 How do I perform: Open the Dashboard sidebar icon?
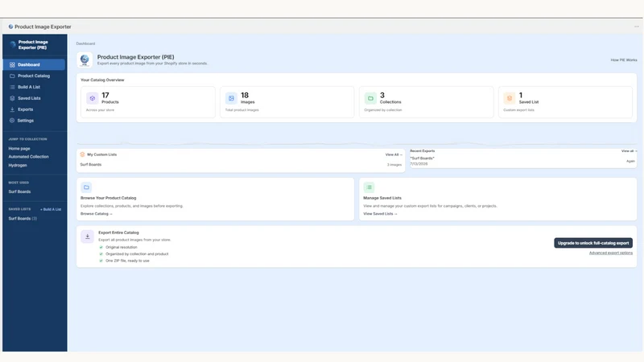(12, 65)
